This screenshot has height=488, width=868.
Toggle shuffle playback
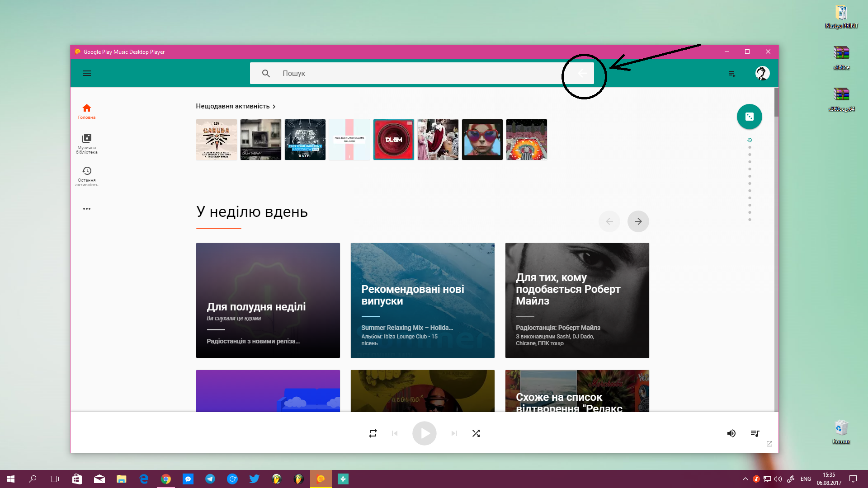[x=476, y=433]
